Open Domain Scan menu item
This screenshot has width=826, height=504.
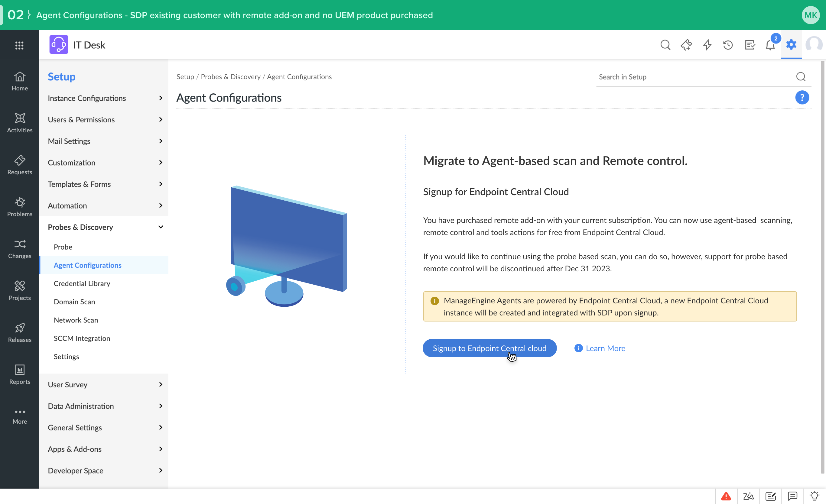tap(104, 302)
